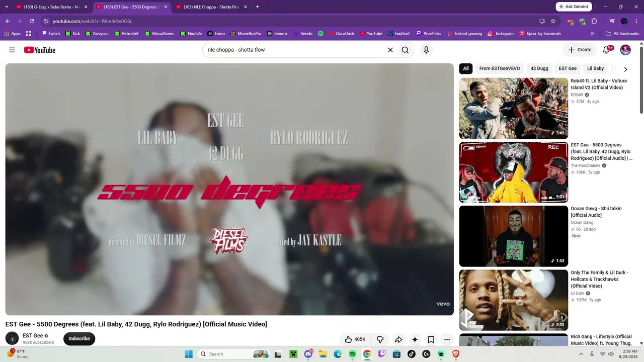
Task: Open a new browser tab
Action: 258,7
